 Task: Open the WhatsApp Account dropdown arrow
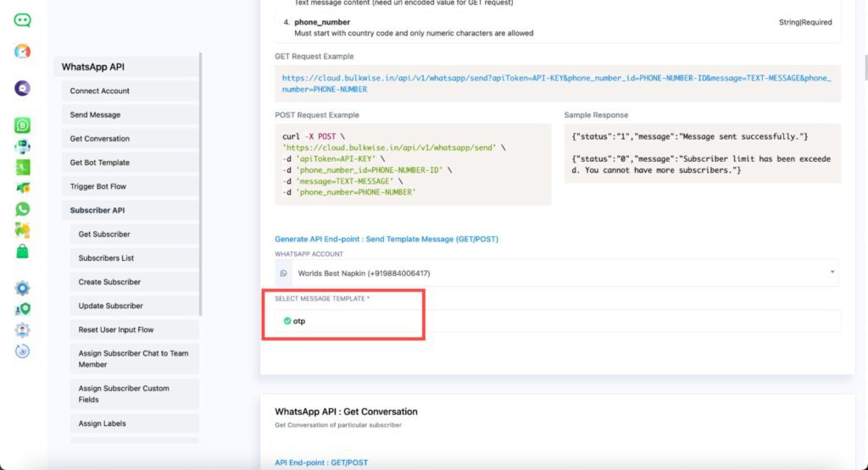(832, 272)
